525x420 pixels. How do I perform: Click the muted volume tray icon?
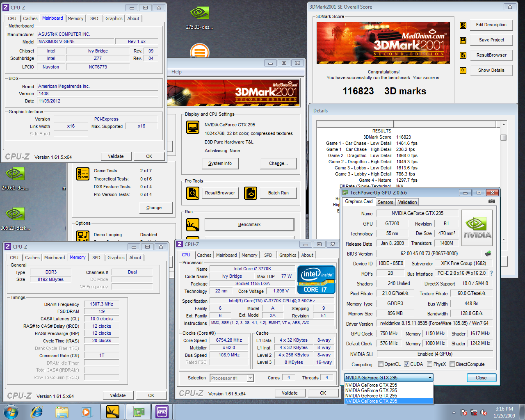click(484, 413)
